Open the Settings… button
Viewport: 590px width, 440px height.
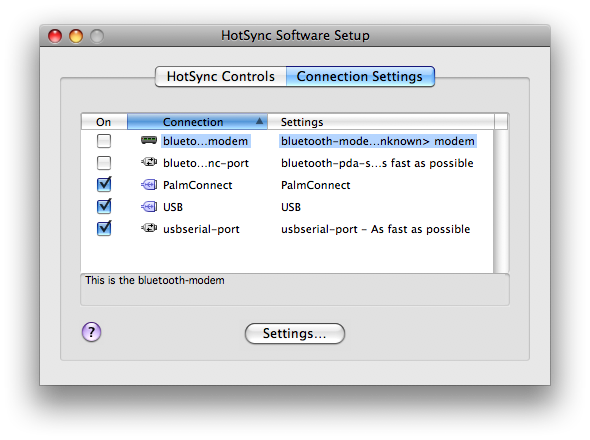click(x=295, y=333)
